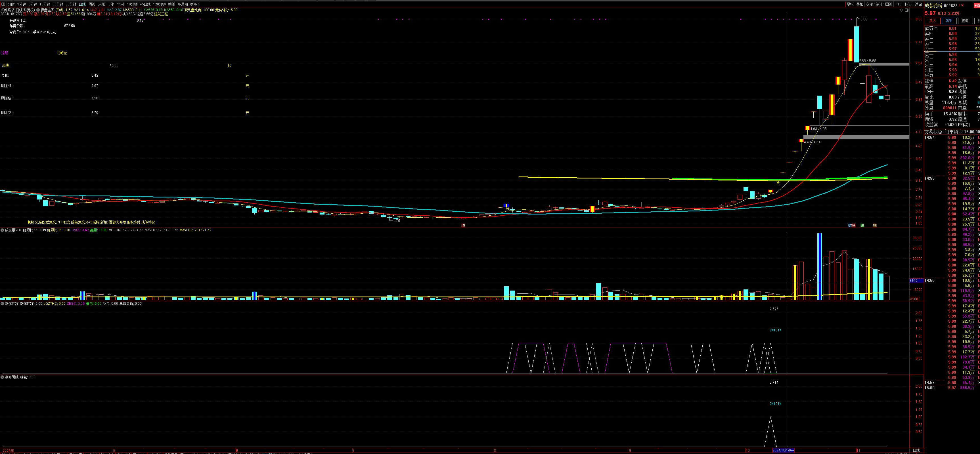Open 涨停回踩 indicator panel menu

pyautogui.click(x=2, y=304)
